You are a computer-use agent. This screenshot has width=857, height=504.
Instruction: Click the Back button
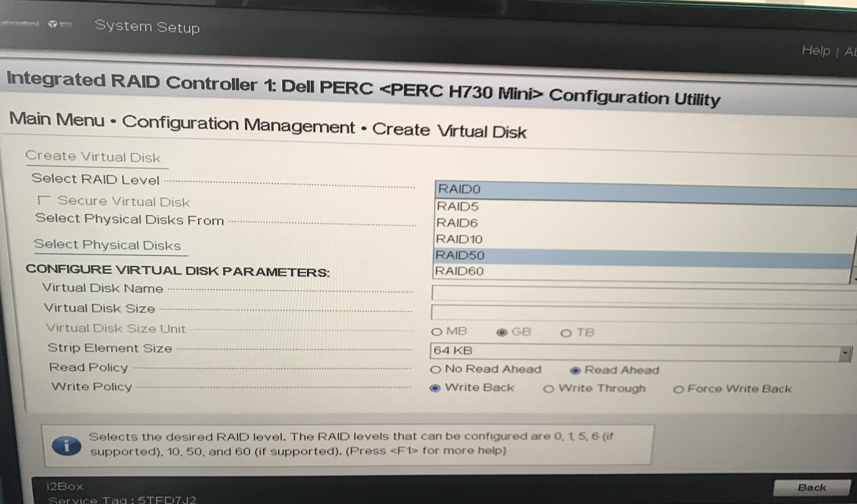(x=812, y=488)
